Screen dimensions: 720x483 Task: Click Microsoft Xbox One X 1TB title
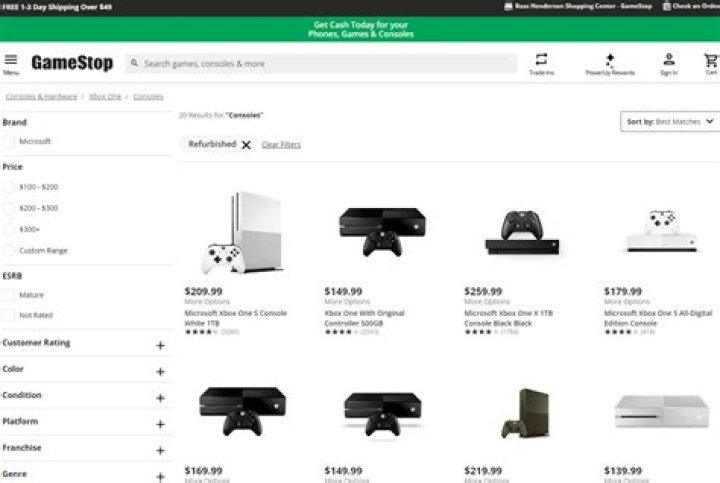508,318
